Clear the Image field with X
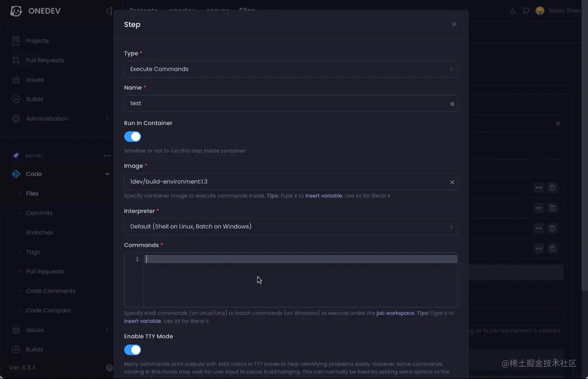 (452, 182)
